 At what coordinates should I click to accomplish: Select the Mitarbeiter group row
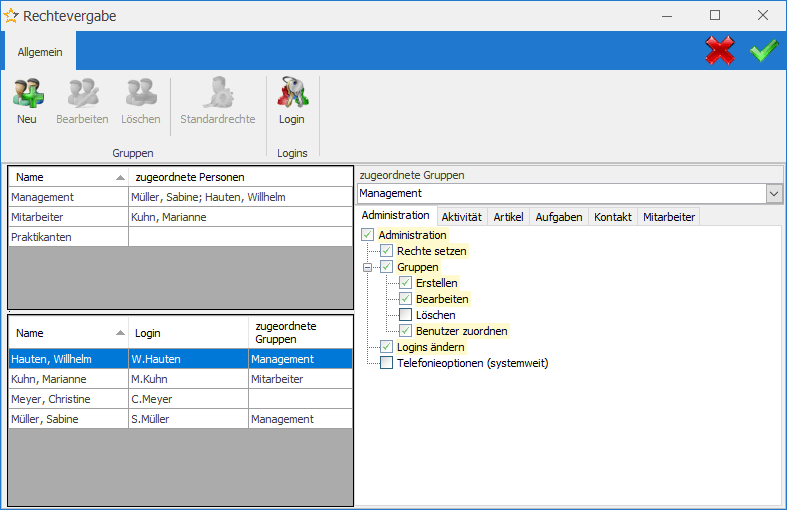click(x=181, y=217)
